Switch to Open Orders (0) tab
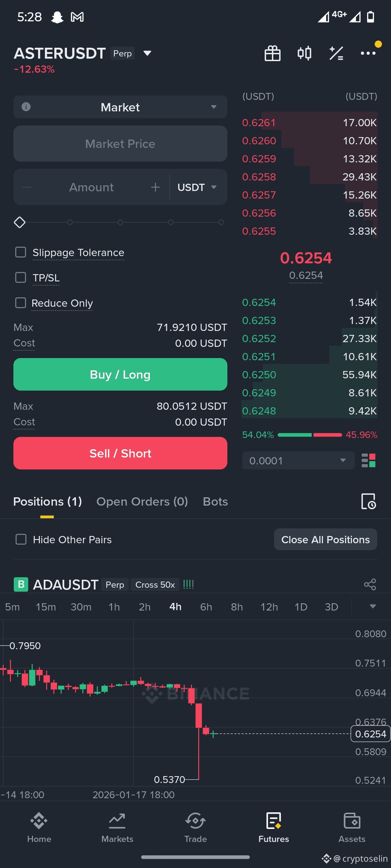 coord(142,502)
